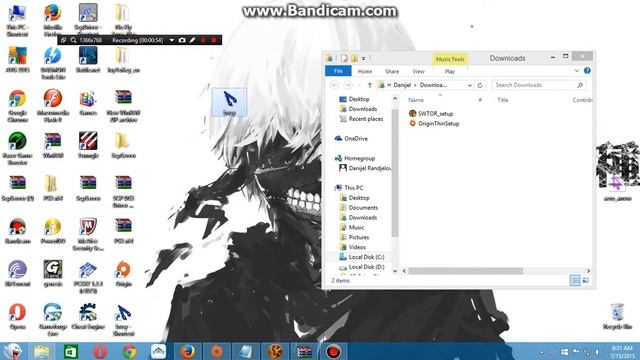
Task: Open Windows Store from taskbar
Action: click(71, 351)
